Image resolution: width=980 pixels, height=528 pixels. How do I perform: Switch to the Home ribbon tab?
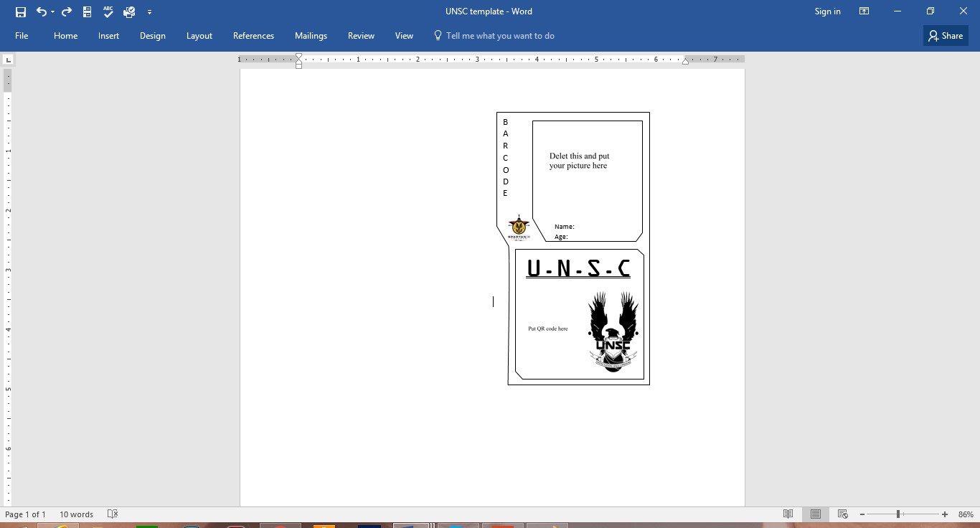(65, 36)
